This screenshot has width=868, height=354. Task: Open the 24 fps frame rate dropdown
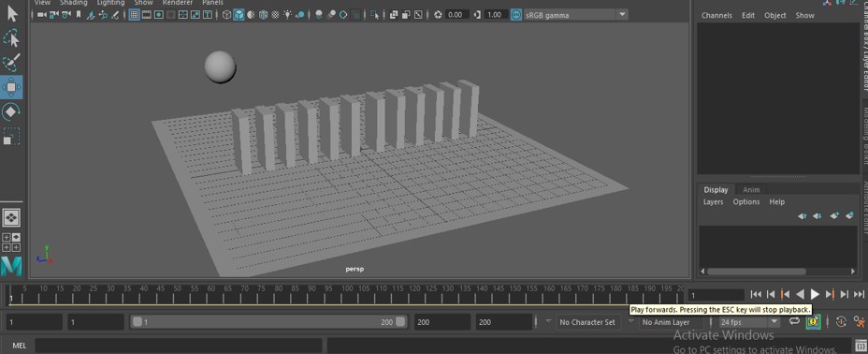point(749,322)
